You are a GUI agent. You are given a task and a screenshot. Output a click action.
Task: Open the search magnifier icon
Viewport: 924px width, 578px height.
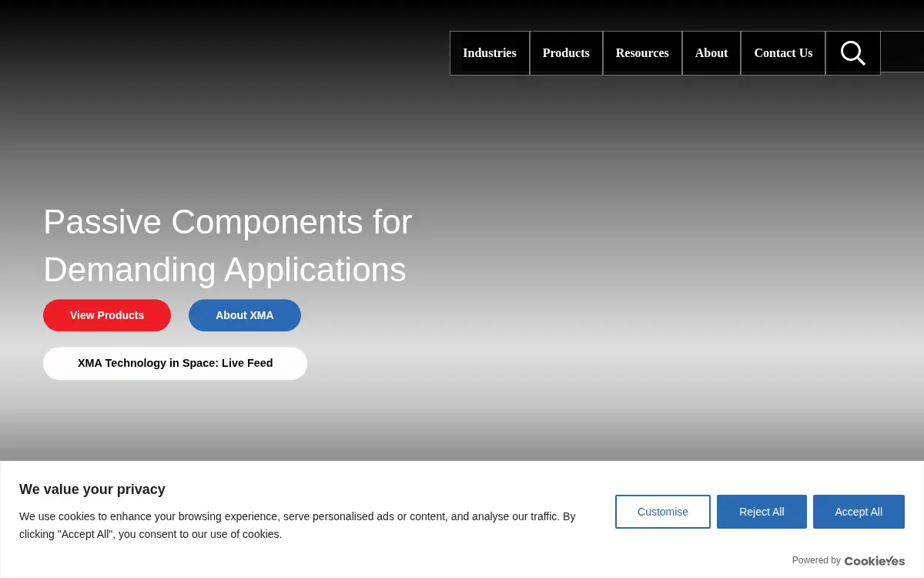853,53
